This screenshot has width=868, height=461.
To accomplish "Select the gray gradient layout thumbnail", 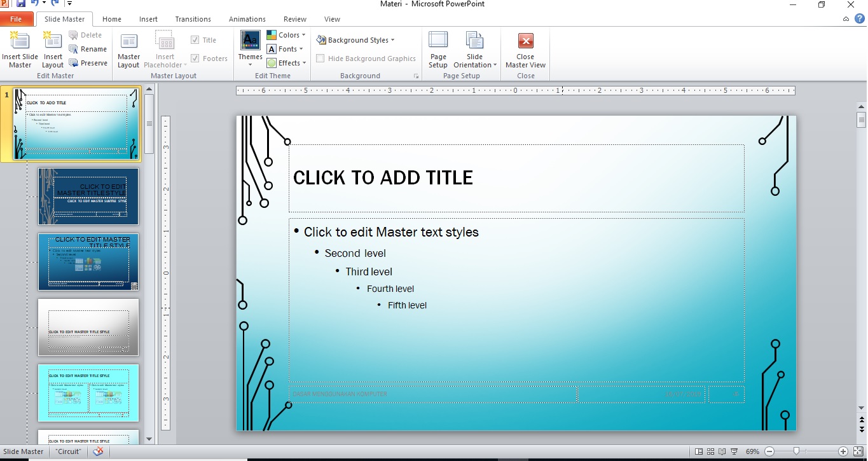I will 88,327.
